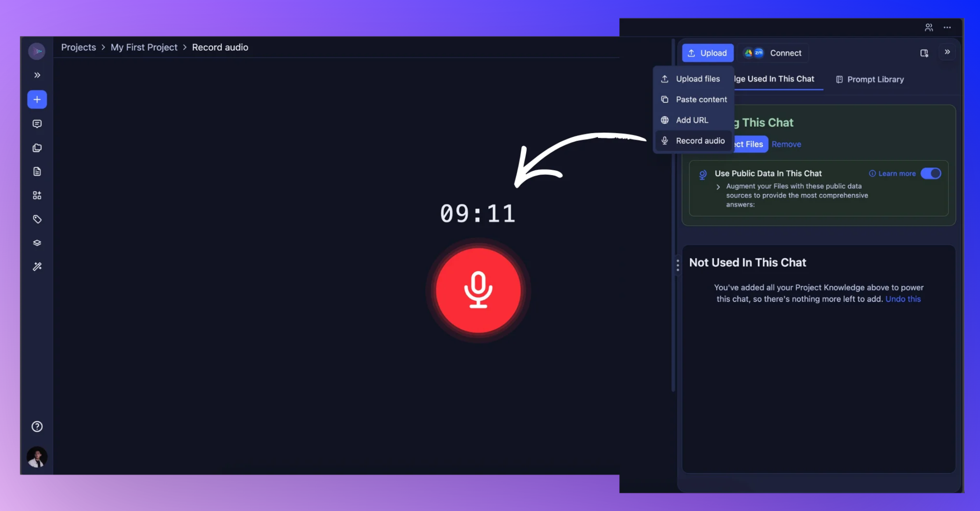The height and width of the screenshot is (511, 980).
Task: Open the chat icon in sidebar
Action: (37, 124)
